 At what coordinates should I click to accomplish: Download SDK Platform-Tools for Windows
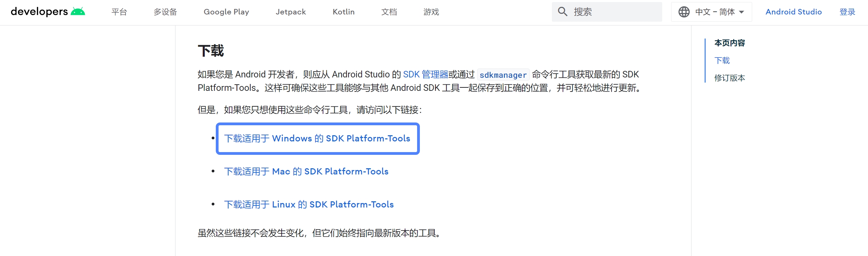pos(317,138)
